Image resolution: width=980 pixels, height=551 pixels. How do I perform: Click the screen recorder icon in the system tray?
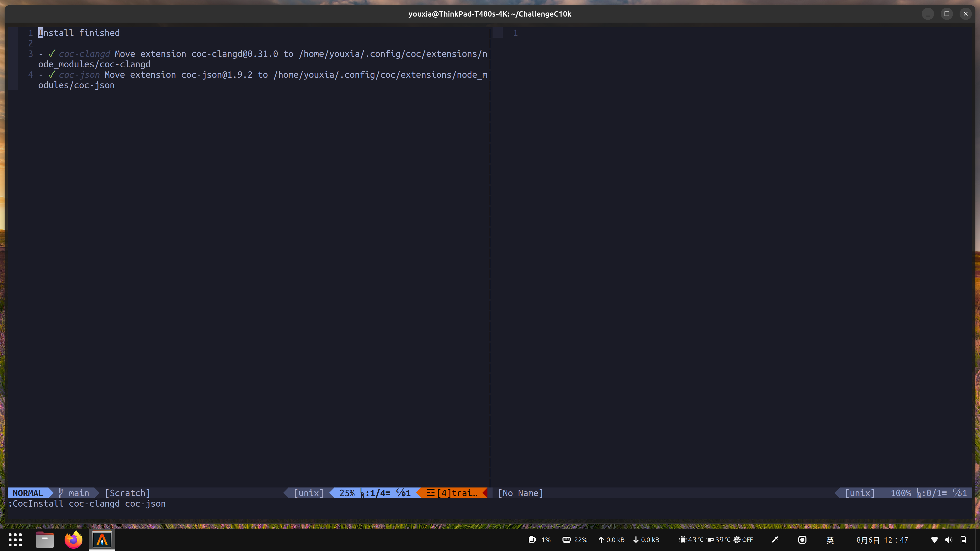(802, 539)
